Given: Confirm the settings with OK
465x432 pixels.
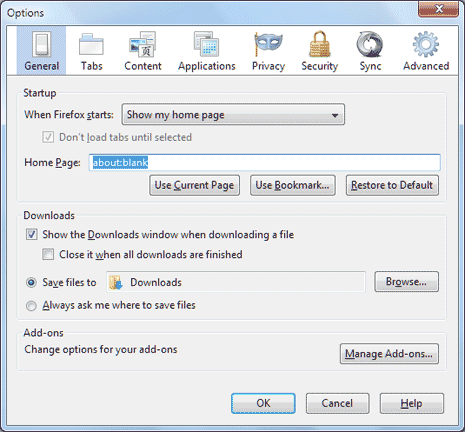Looking at the screenshot, I should coord(263,403).
